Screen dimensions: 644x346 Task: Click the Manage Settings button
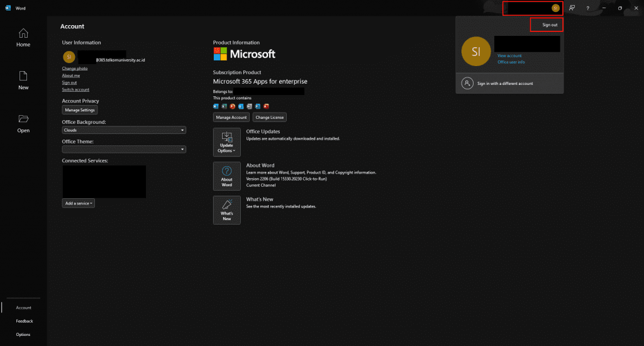point(80,110)
